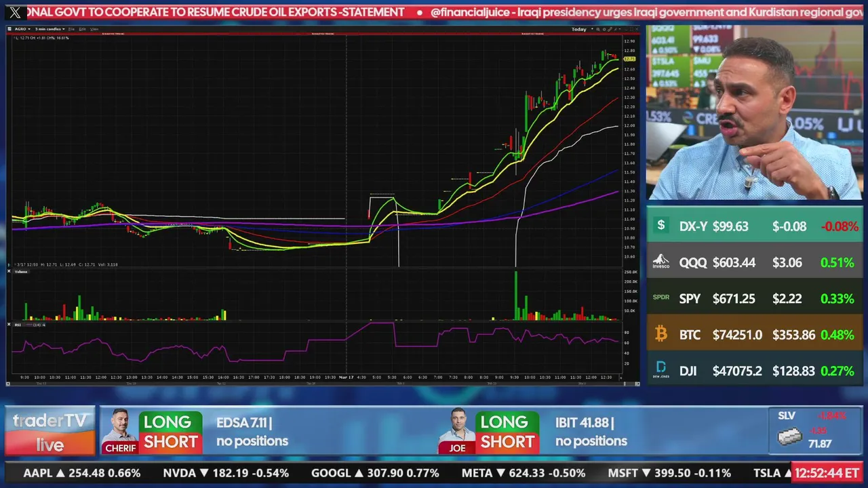
Task: Click the DX-Y $99.63 price
Action: pyautogui.click(x=730, y=226)
